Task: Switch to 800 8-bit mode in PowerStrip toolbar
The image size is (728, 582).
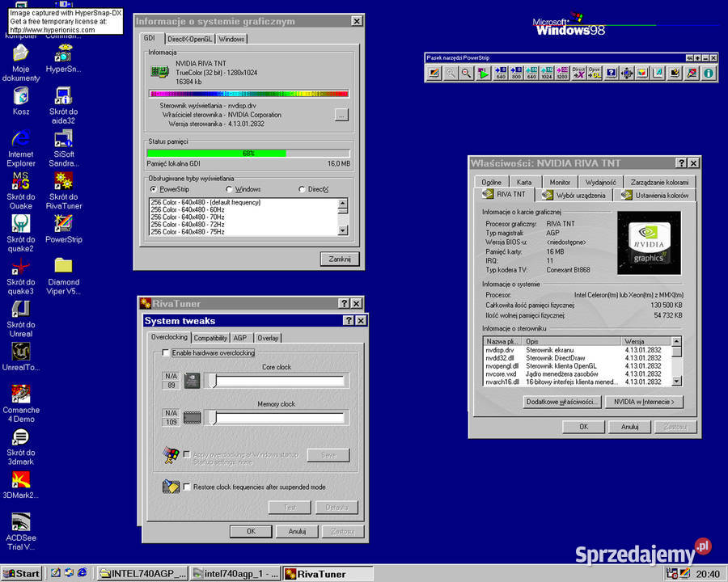Action: tap(516, 74)
